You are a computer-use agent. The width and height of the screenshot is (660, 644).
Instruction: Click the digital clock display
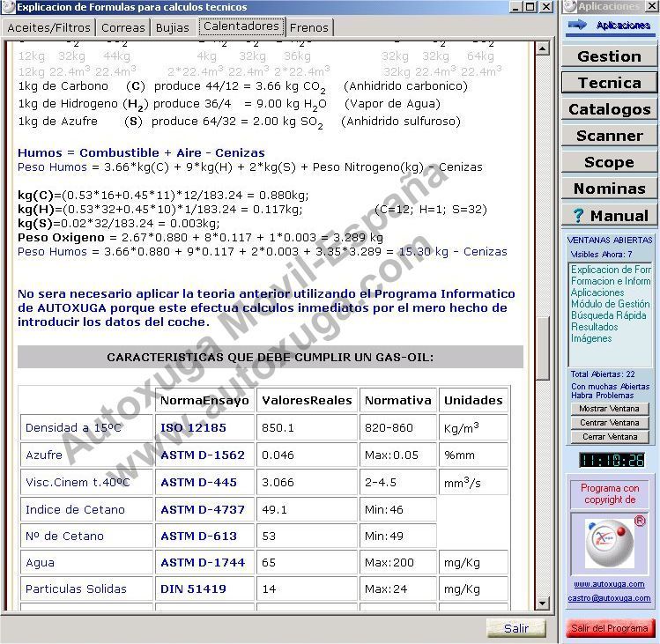[x=612, y=460]
